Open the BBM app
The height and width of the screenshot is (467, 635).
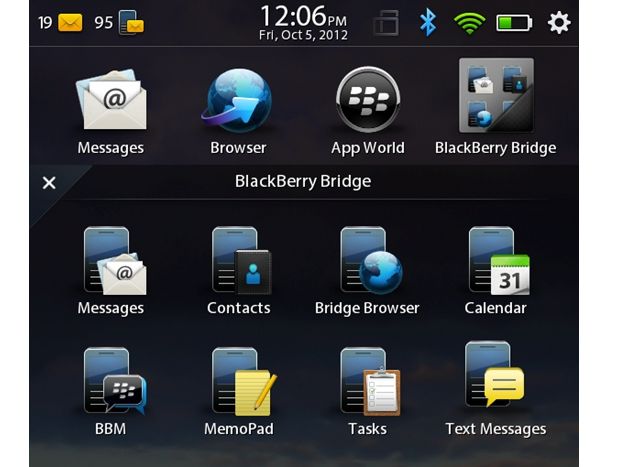click(x=115, y=381)
